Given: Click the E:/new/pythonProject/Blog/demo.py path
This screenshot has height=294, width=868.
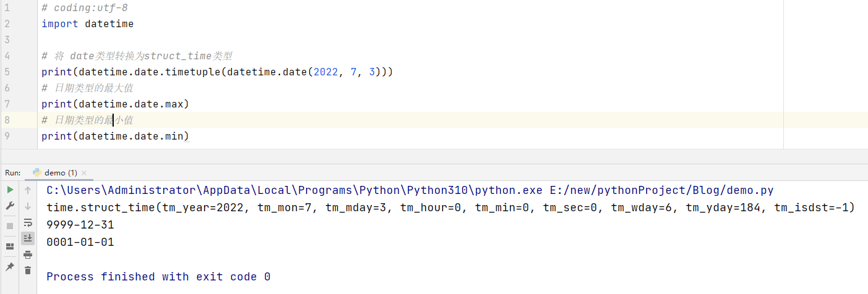Looking at the screenshot, I should (x=663, y=190).
